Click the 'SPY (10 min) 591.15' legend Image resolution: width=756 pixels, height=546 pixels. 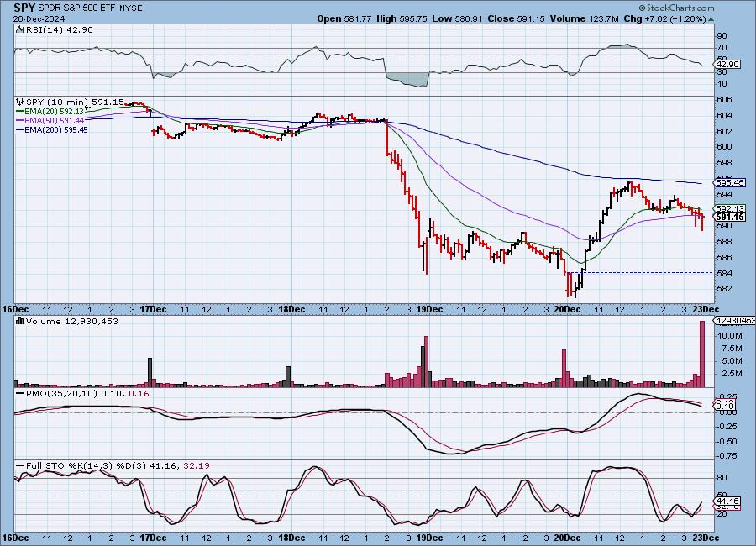[x=75, y=102]
